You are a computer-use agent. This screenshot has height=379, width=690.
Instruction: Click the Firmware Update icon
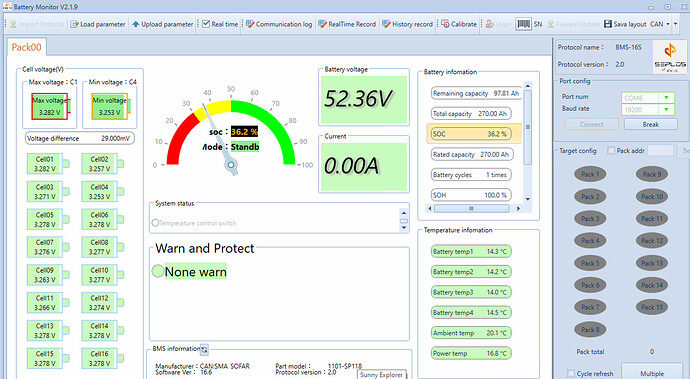click(x=551, y=24)
